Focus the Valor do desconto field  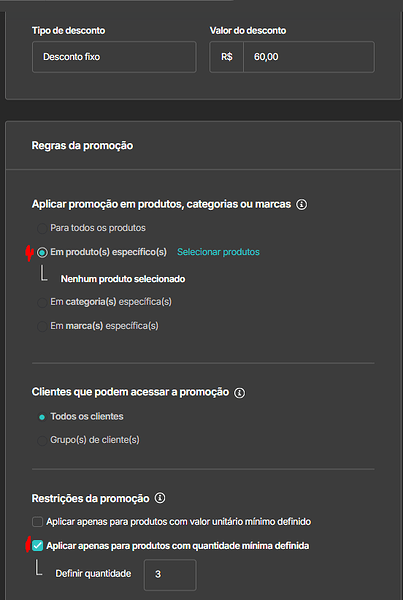coord(309,57)
